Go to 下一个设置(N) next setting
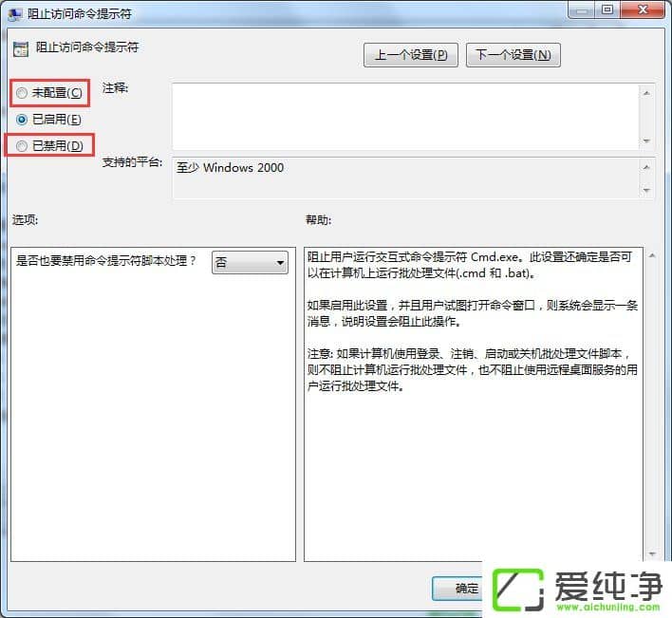The width and height of the screenshot is (672, 618). tap(513, 55)
